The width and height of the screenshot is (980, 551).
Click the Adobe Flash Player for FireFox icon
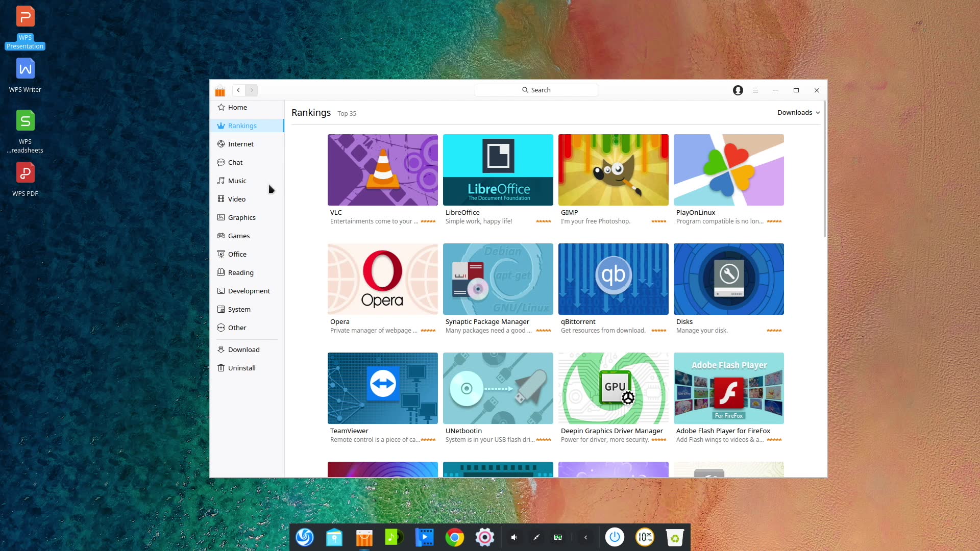[x=728, y=388]
